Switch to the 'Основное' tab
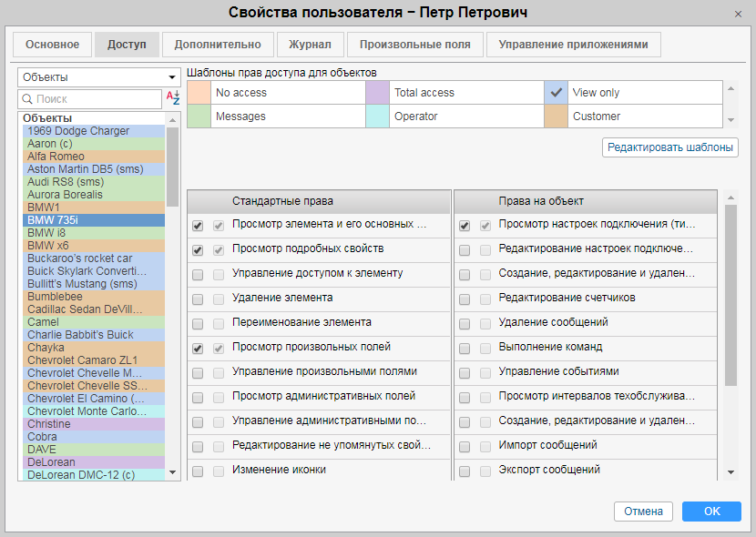The height and width of the screenshot is (537, 756). [52, 45]
